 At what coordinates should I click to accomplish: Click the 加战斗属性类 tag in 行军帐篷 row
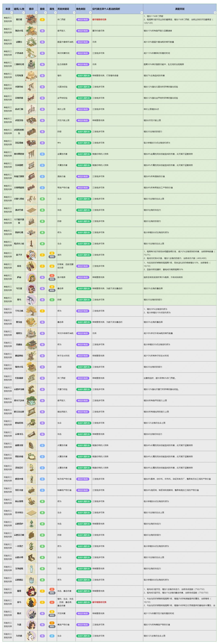click(x=84, y=76)
